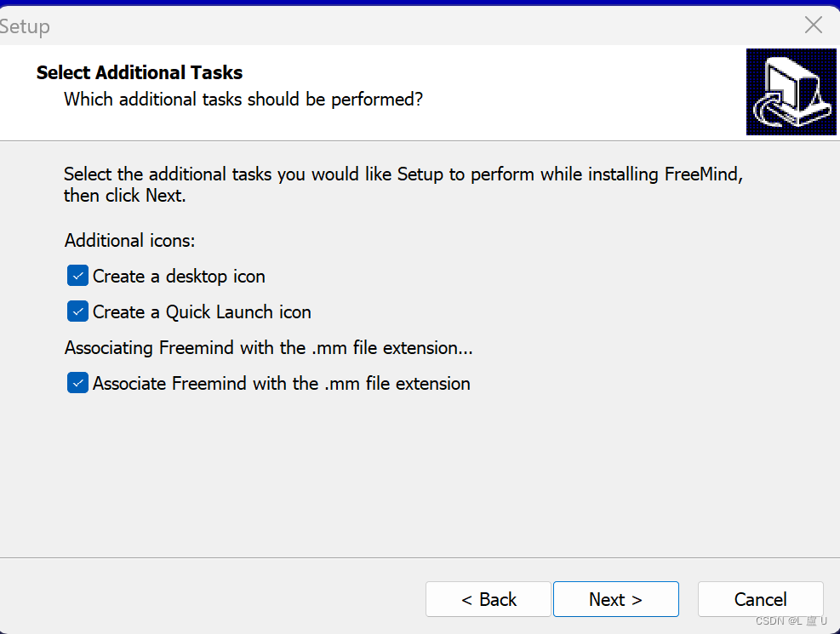Click the 'Create a Quick Launch icon' label text
Screen dimensions: 840x634
click(x=202, y=312)
